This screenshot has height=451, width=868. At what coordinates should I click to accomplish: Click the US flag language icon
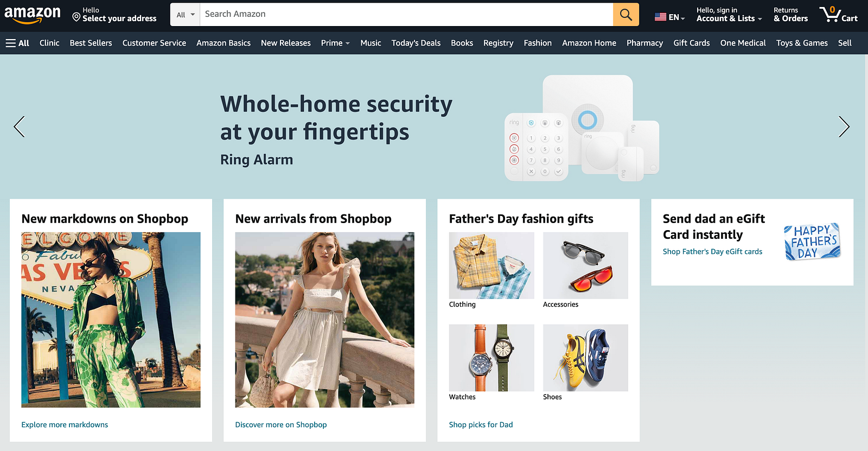click(660, 17)
